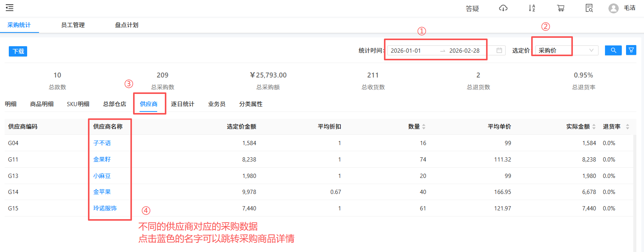Click the user avatar icon
The width and height of the screenshot is (644, 252).
pos(613,8)
